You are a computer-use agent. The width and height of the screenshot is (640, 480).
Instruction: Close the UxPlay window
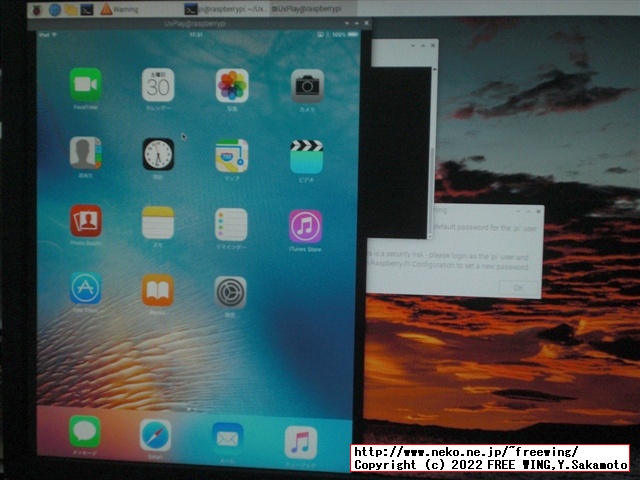(366, 23)
